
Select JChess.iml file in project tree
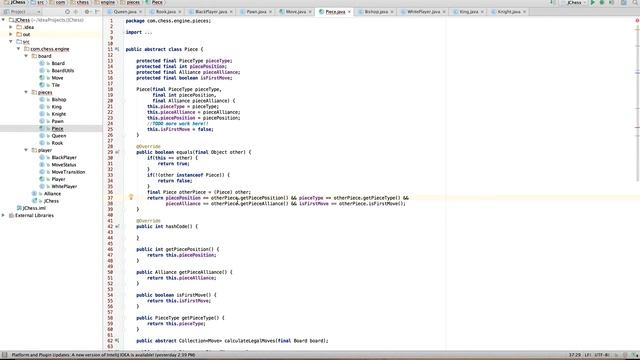[34, 208]
